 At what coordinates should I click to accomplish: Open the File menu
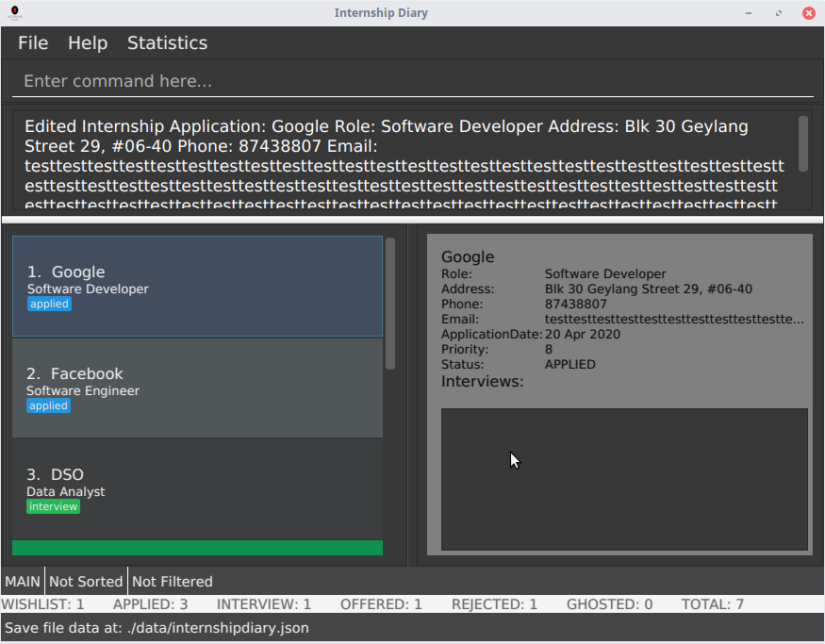[33, 43]
